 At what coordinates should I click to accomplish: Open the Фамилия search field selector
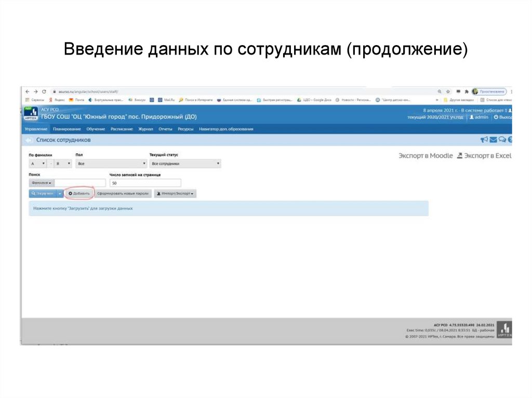pos(41,182)
